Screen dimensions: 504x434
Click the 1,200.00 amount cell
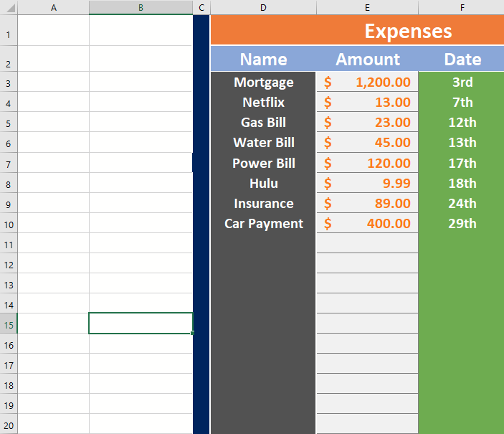point(367,82)
